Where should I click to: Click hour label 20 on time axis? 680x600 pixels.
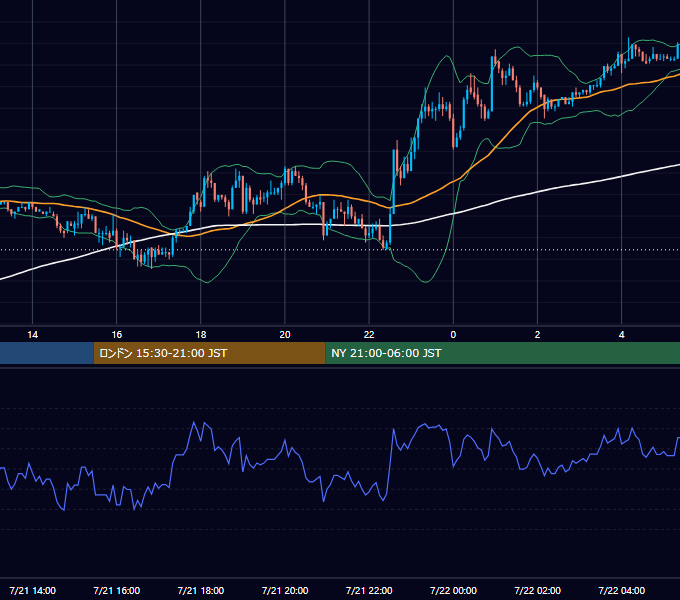click(285, 335)
